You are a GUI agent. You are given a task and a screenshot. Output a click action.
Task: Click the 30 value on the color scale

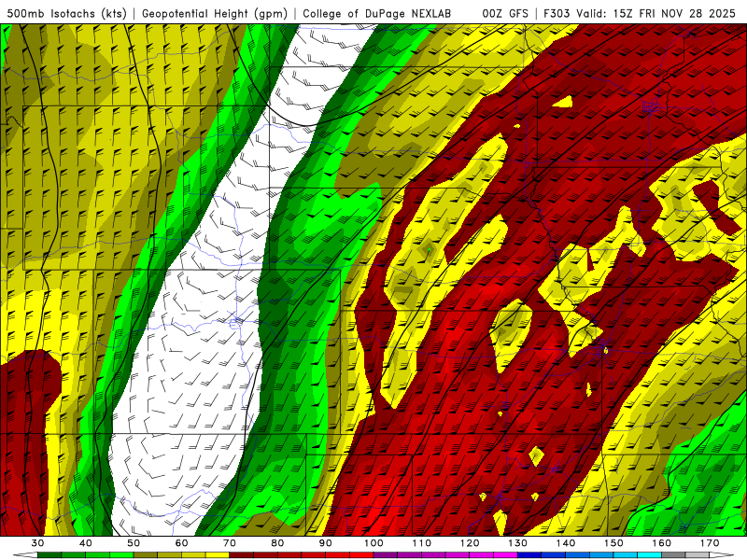[37, 543]
